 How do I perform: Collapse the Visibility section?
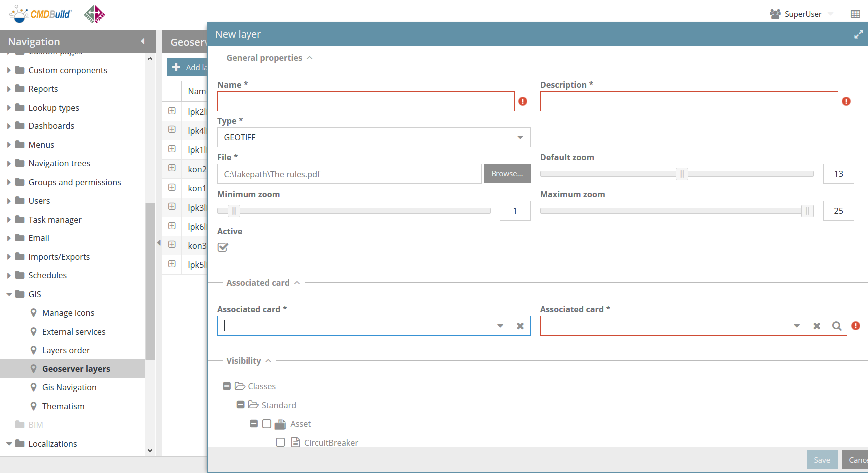point(268,361)
